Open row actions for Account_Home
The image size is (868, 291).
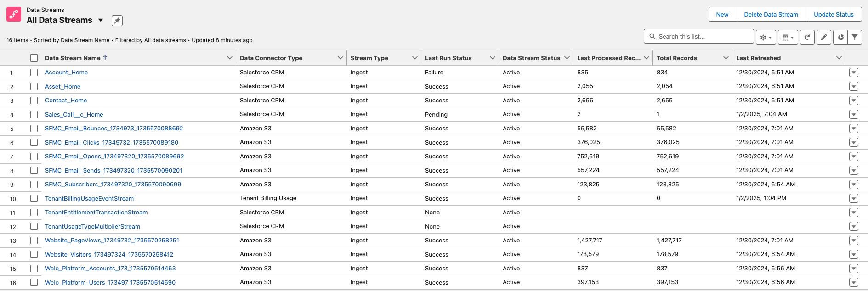click(854, 73)
